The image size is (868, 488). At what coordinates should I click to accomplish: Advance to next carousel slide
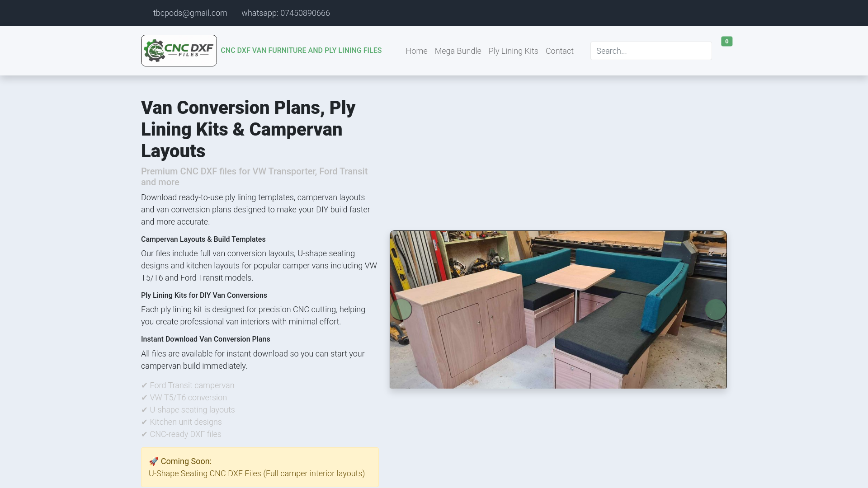(x=715, y=310)
